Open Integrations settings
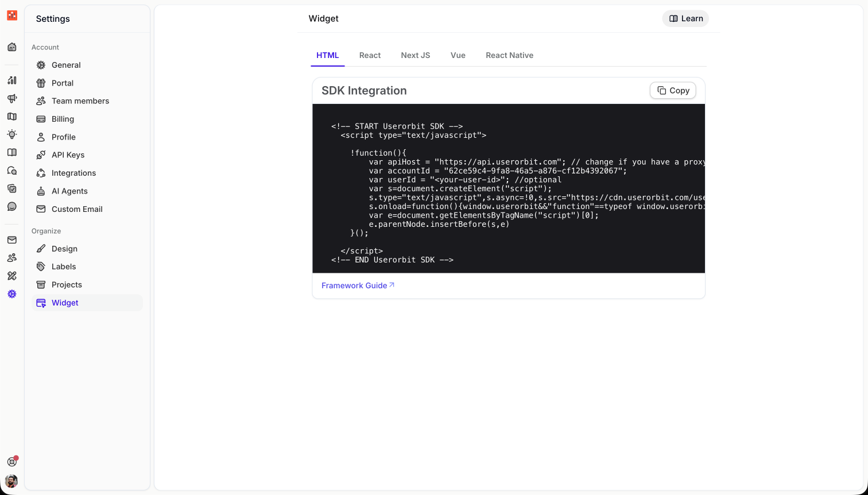868x495 pixels. click(x=87, y=173)
